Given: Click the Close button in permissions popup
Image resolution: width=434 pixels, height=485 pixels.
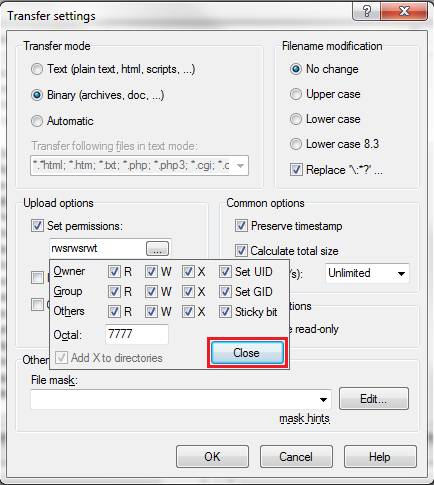Looking at the screenshot, I should pyautogui.click(x=247, y=353).
